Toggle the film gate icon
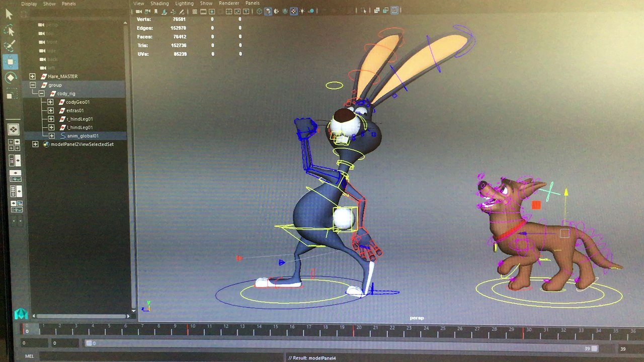The width and height of the screenshot is (644, 362). click(203, 11)
